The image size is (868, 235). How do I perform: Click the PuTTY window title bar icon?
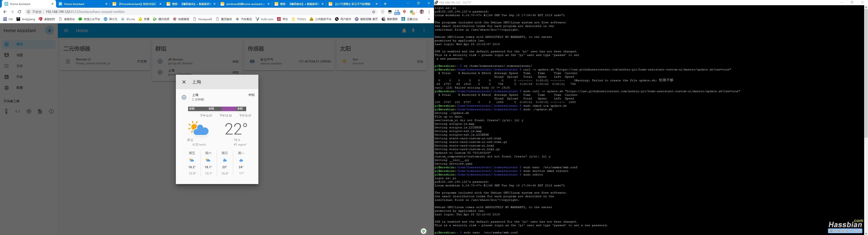point(436,2)
